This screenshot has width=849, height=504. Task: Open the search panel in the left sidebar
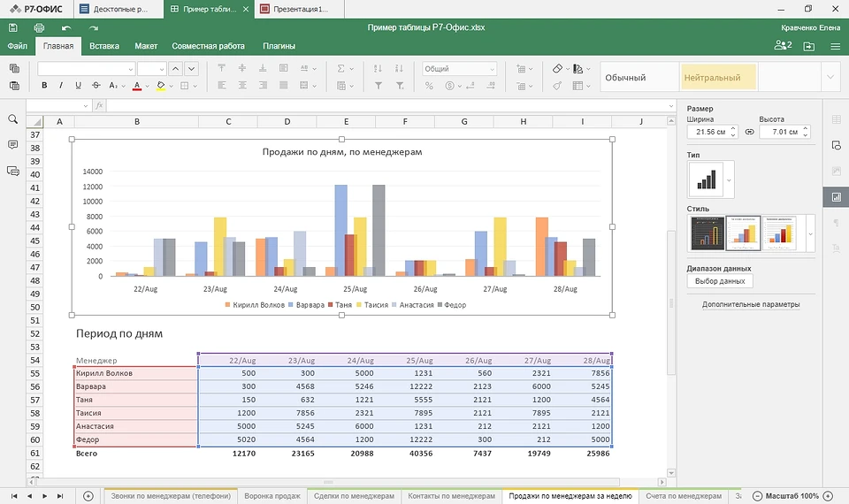tap(13, 119)
